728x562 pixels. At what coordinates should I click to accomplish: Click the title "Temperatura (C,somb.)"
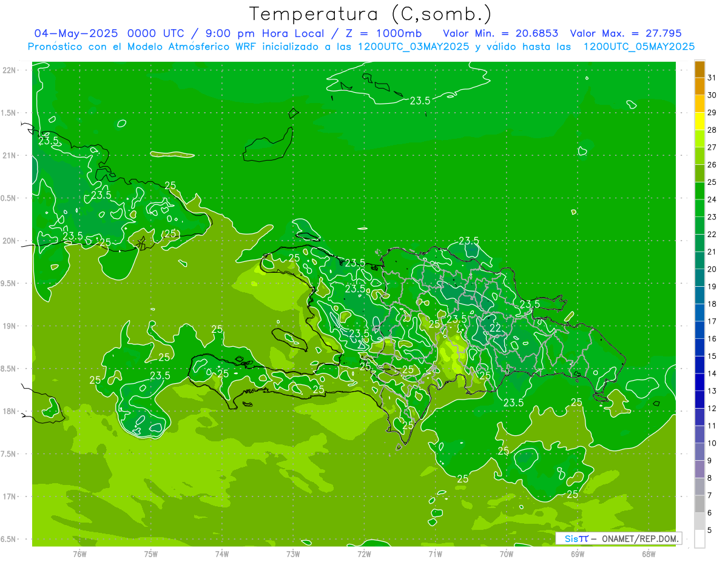371,14
